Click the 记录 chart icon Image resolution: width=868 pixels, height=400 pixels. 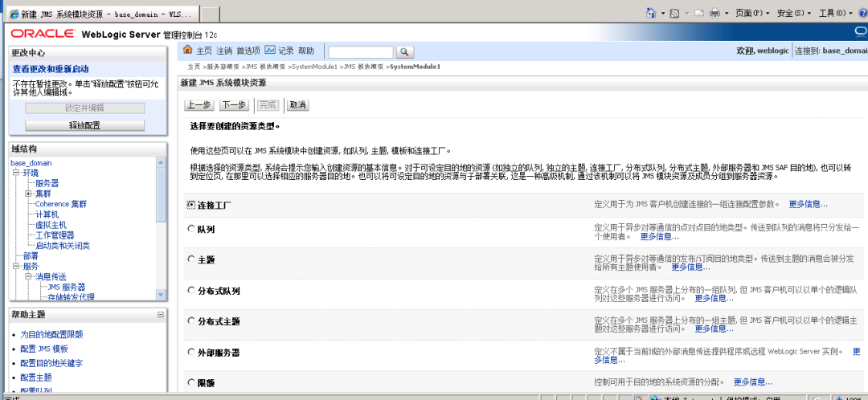(270, 51)
